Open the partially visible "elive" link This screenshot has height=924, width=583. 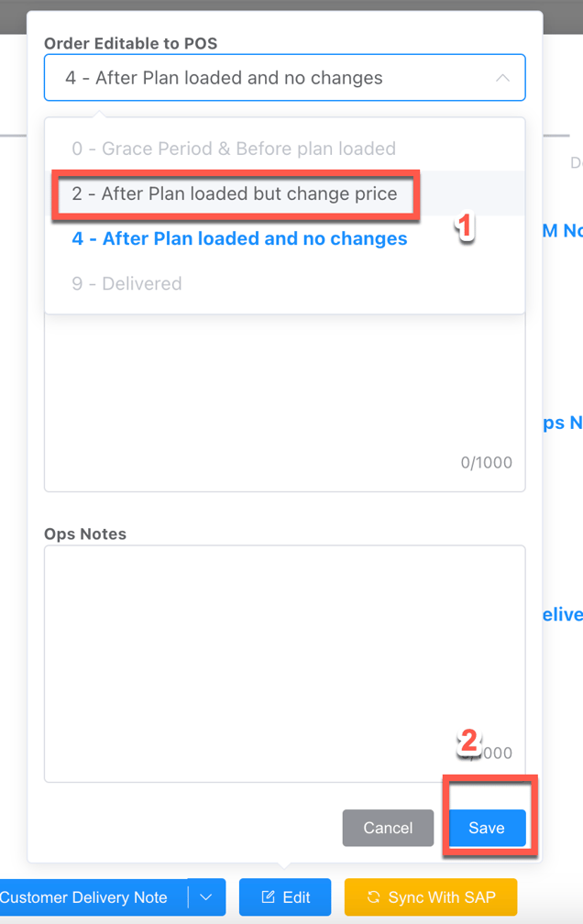pos(562,614)
